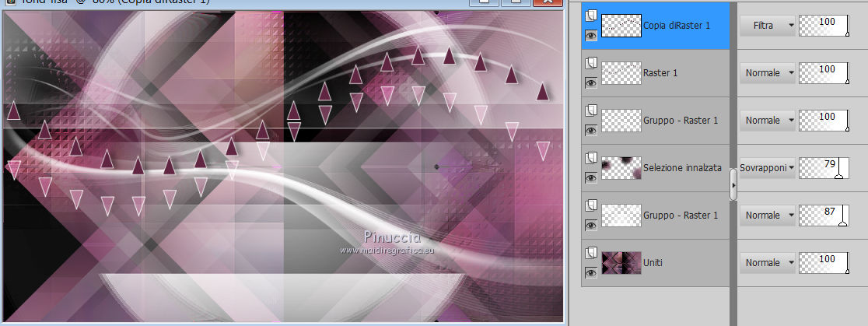Viewport: 868px width, 326px height.
Task: Click the layer name Raster 1
Action: [x=660, y=73]
